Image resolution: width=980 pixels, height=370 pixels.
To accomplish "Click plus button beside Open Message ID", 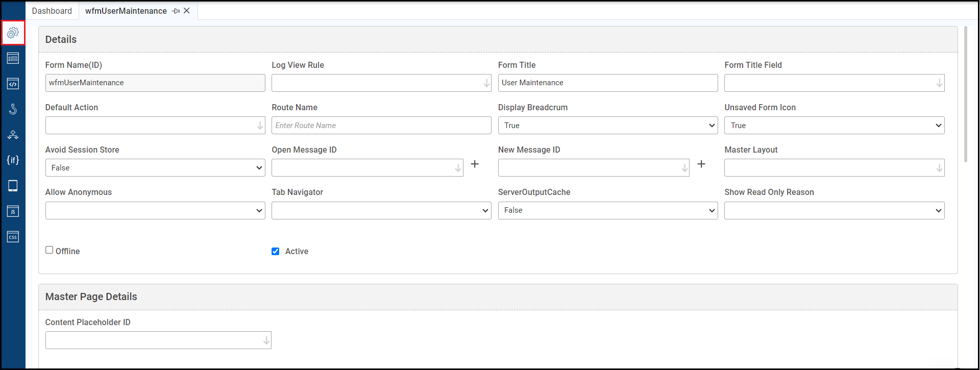I will 475,164.
